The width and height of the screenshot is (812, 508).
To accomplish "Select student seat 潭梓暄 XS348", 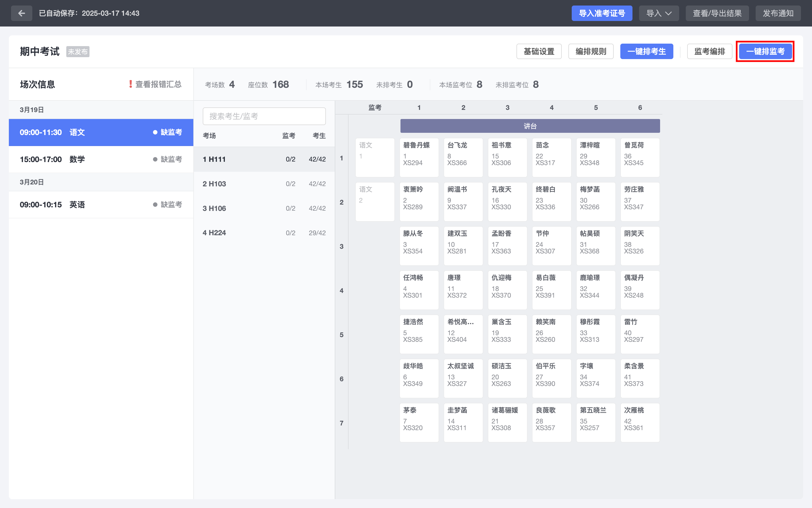I will pos(596,158).
